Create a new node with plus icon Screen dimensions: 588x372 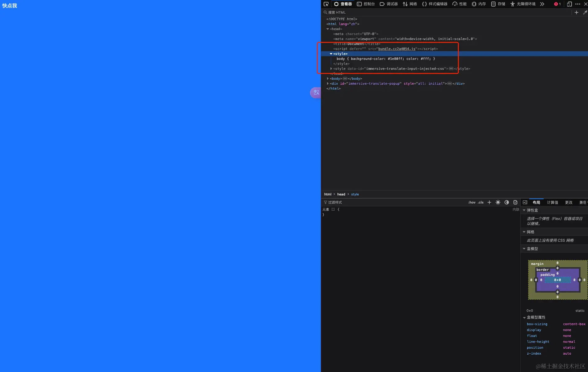(x=576, y=12)
